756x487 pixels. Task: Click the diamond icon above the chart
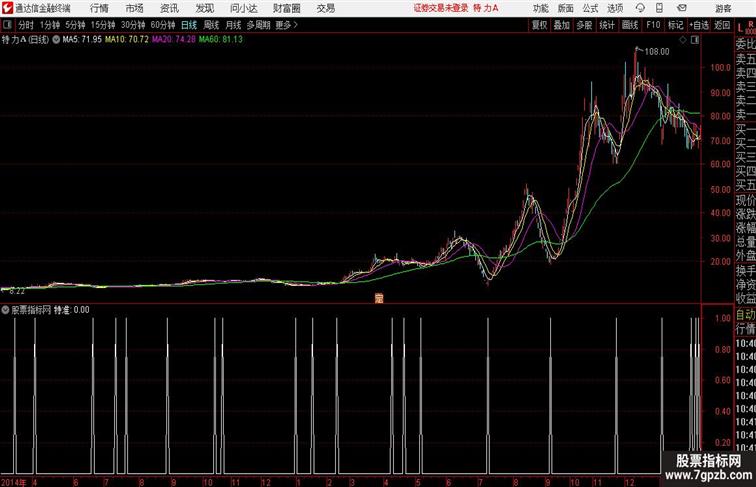pyautogui.click(x=683, y=40)
